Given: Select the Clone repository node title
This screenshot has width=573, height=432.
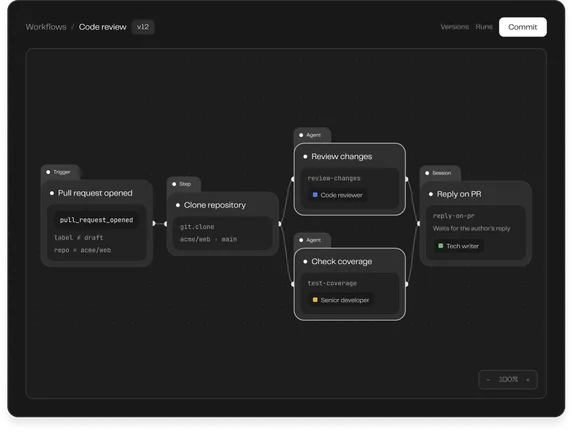Looking at the screenshot, I should [x=215, y=205].
